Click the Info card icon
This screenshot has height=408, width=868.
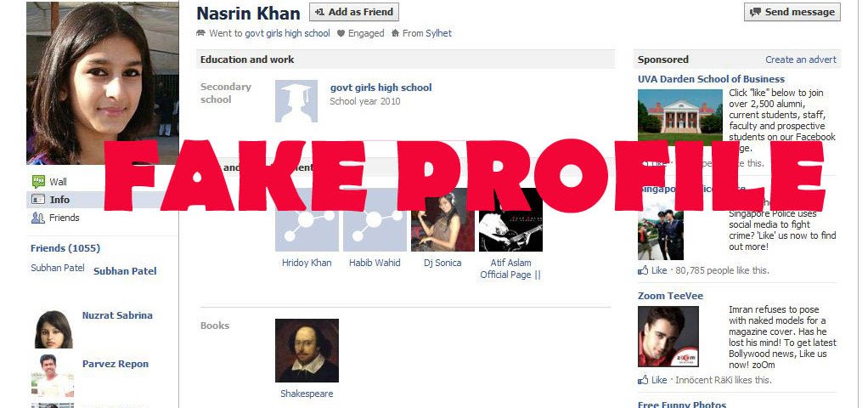pyautogui.click(x=38, y=200)
